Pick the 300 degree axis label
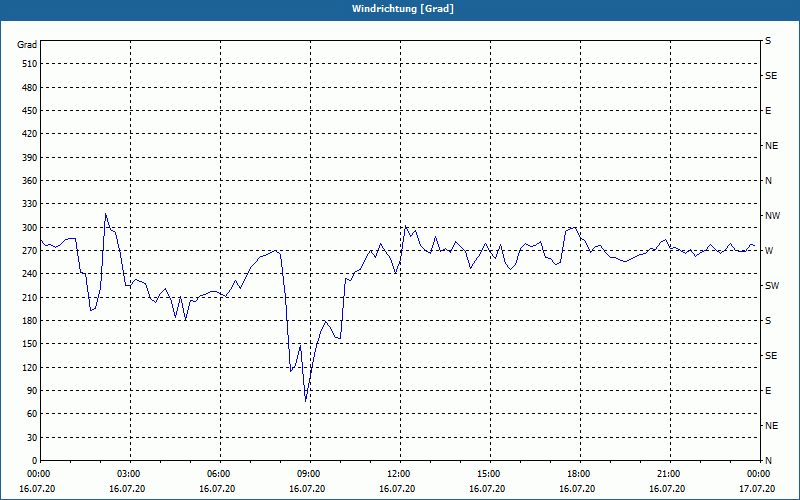The image size is (800, 500). click(x=30, y=228)
